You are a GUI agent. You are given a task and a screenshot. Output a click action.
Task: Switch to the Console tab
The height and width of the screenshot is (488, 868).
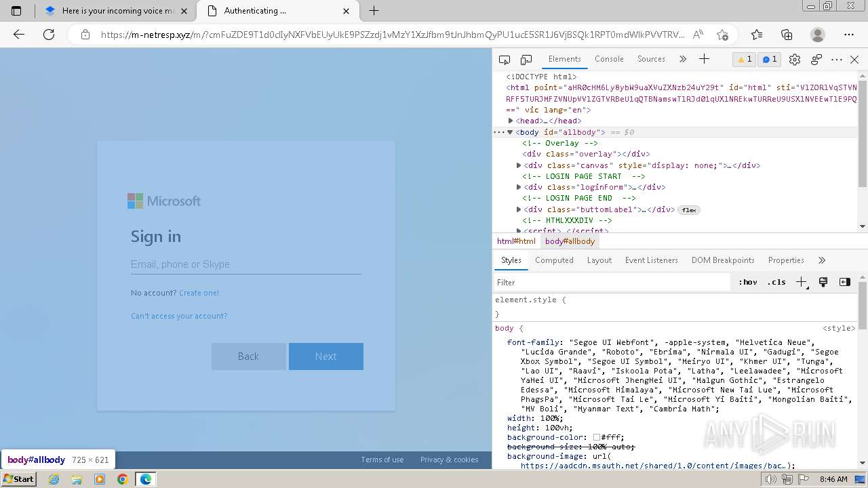609,59
